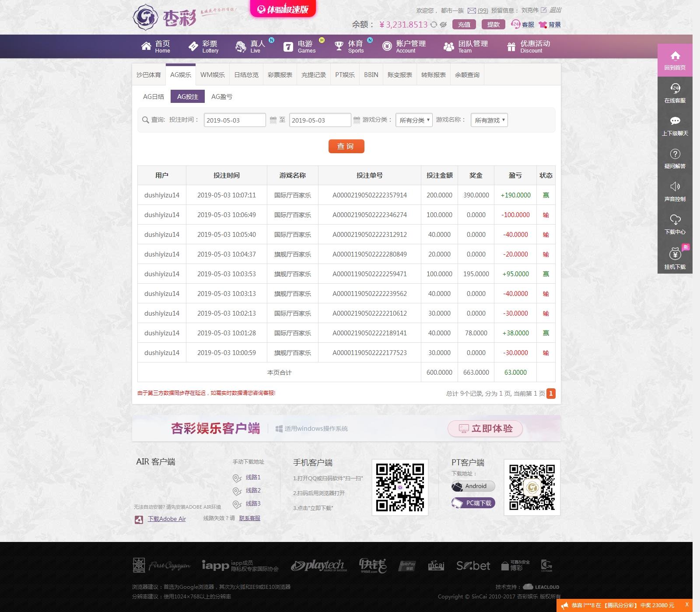Open the 游戏分类 所有分类 dropdown
The image size is (700, 612).
414,120
